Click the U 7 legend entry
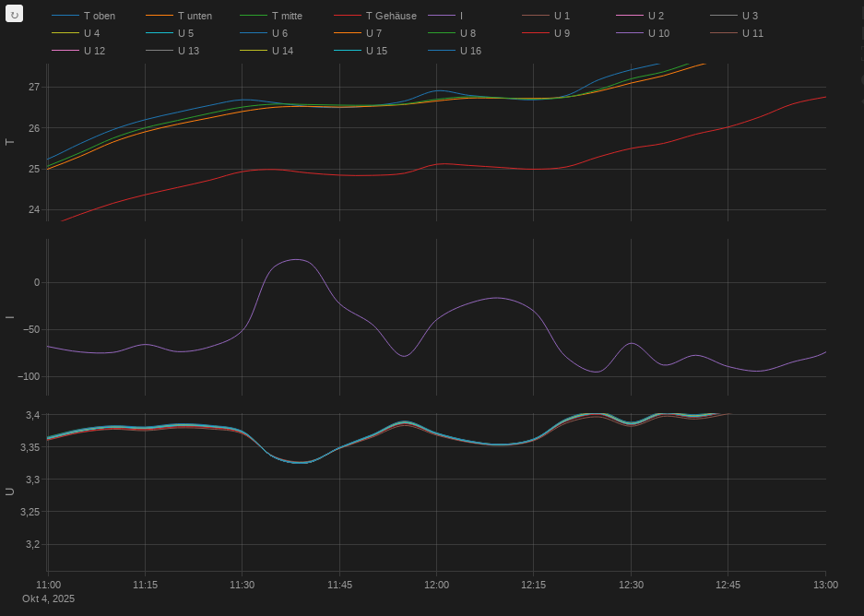864x616 pixels. click(373, 33)
